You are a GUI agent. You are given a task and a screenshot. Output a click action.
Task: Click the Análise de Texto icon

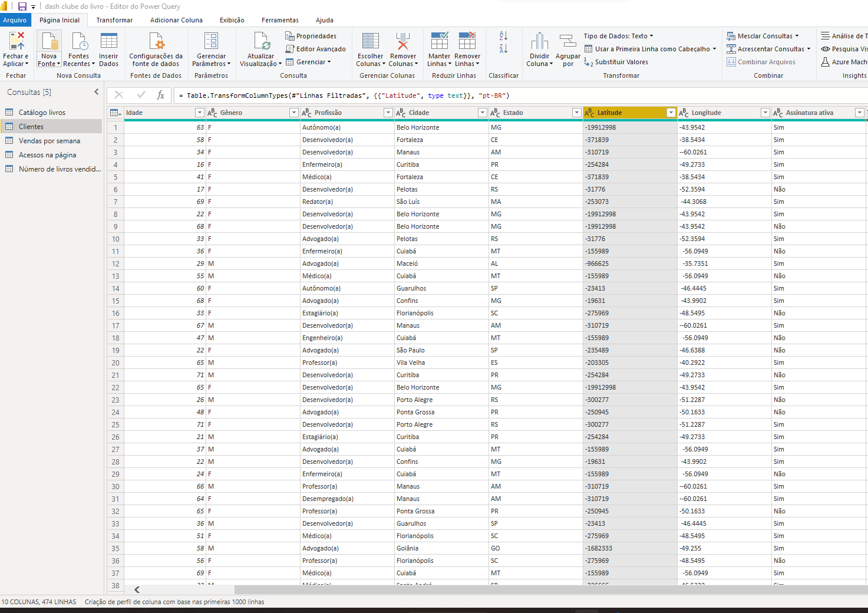pos(826,36)
